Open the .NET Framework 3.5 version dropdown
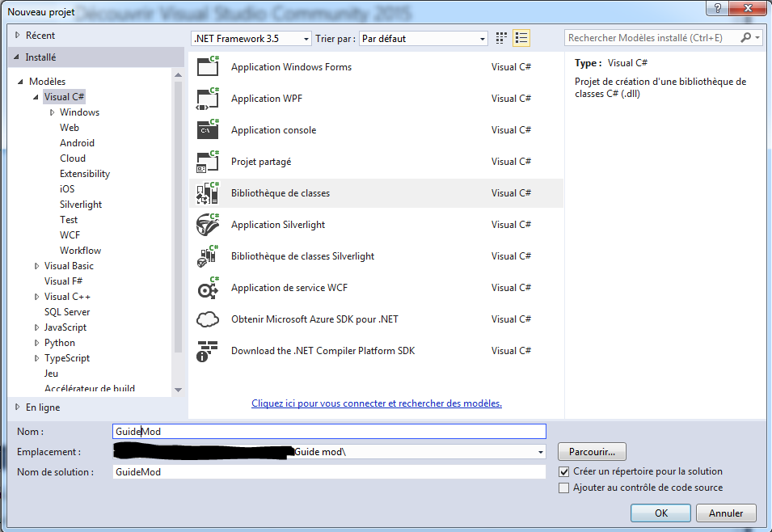The height and width of the screenshot is (532, 772). [x=251, y=39]
